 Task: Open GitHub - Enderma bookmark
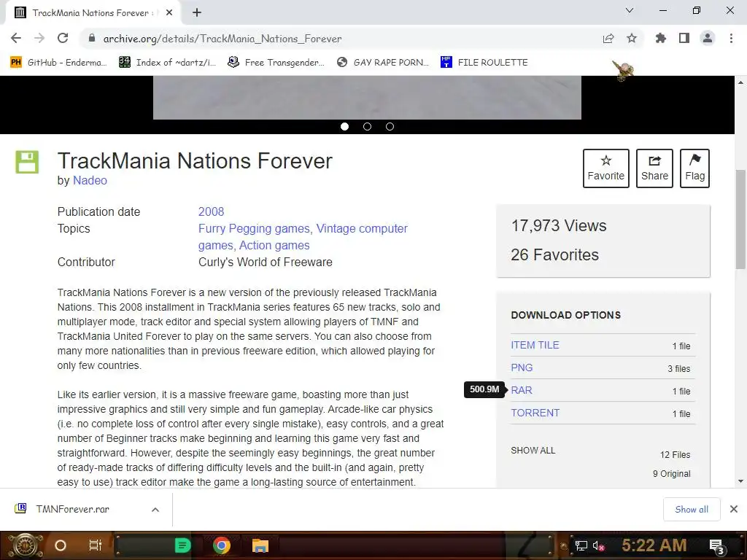tap(58, 63)
